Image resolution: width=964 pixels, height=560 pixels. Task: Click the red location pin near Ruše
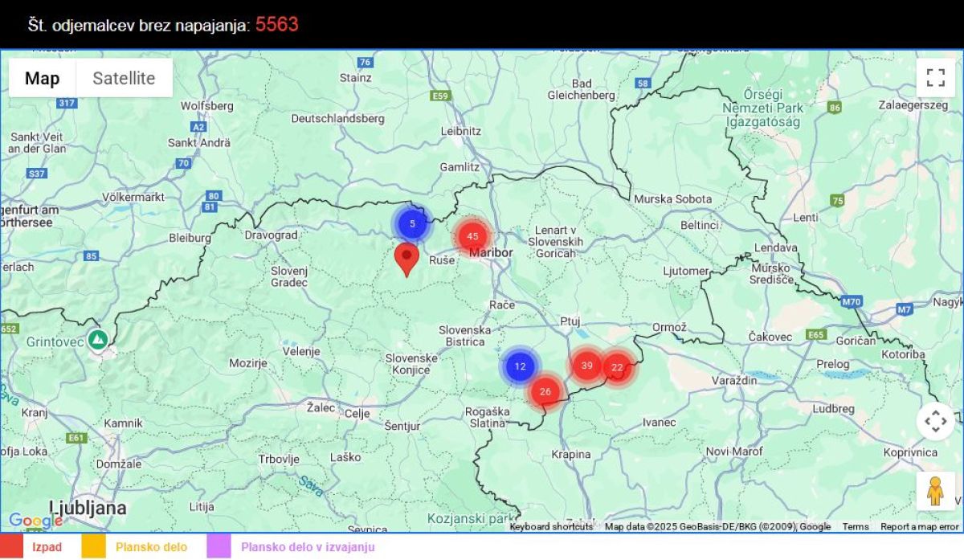[x=407, y=258]
